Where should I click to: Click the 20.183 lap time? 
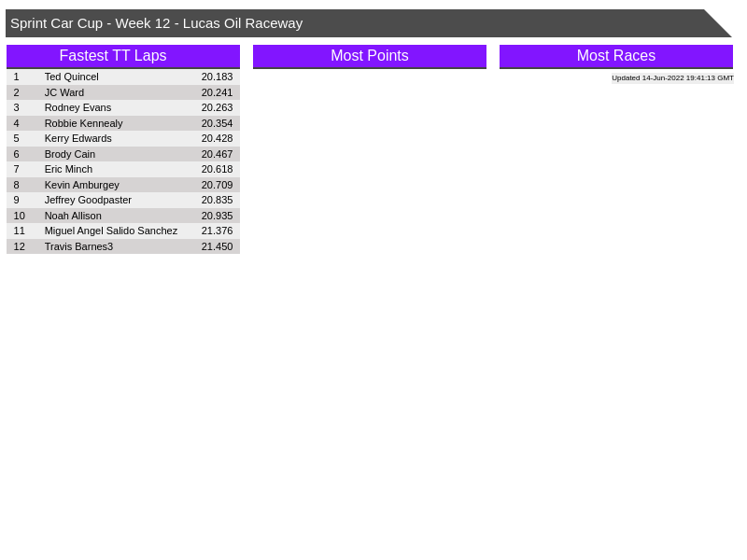[x=217, y=77]
